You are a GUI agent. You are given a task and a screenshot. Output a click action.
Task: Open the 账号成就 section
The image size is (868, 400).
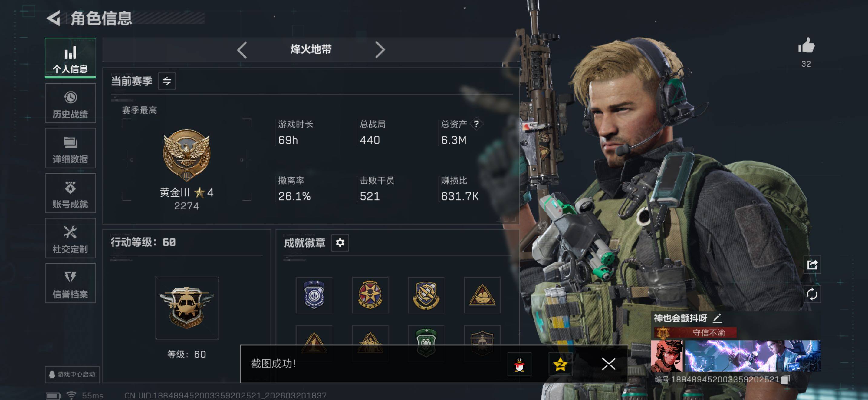click(x=71, y=193)
